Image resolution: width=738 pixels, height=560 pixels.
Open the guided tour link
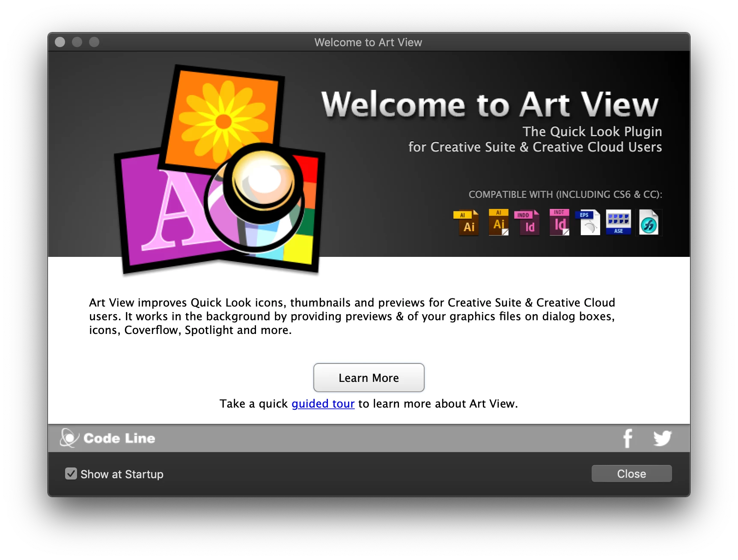[323, 404]
